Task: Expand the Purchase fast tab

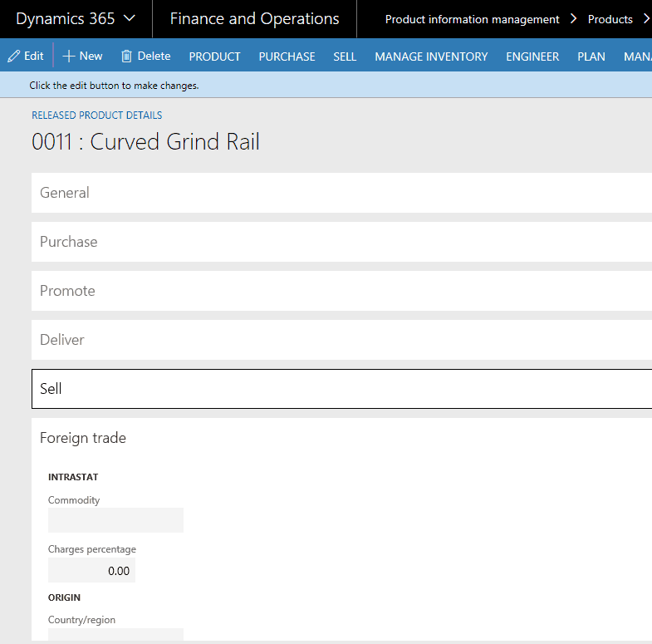Action: (x=341, y=242)
